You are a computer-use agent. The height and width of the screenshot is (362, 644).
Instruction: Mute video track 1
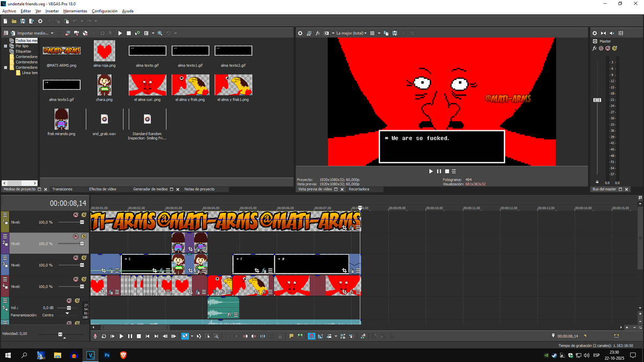(76, 215)
